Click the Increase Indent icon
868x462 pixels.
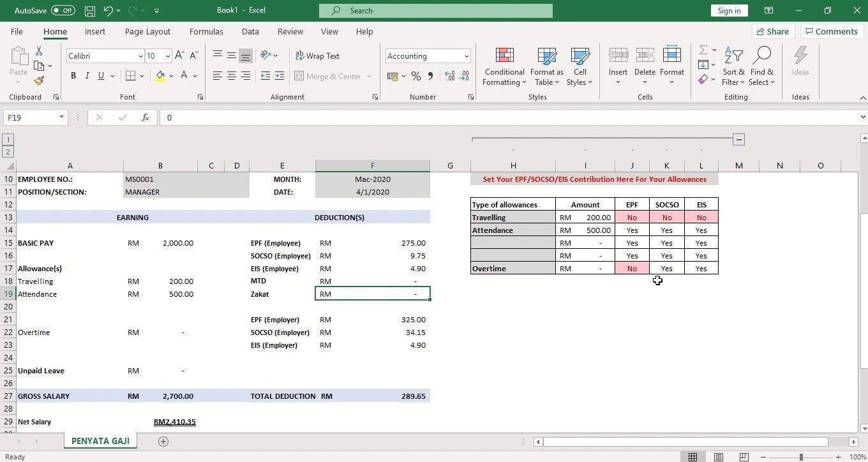(x=280, y=76)
